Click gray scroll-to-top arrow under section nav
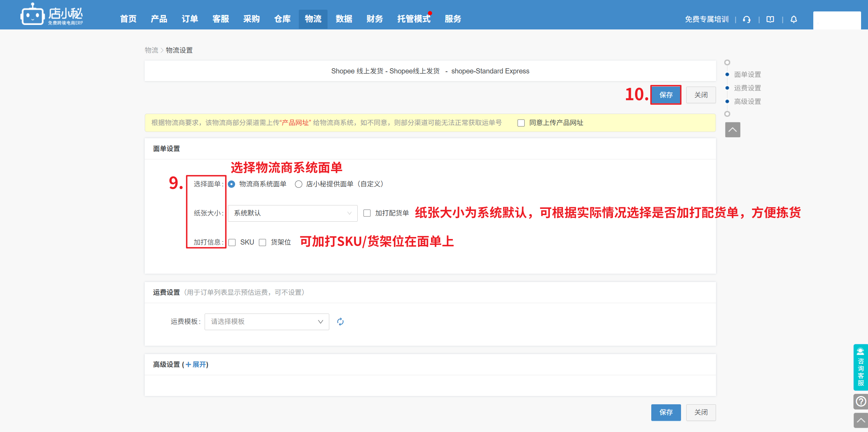The width and height of the screenshot is (868, 432). [733, 130]
